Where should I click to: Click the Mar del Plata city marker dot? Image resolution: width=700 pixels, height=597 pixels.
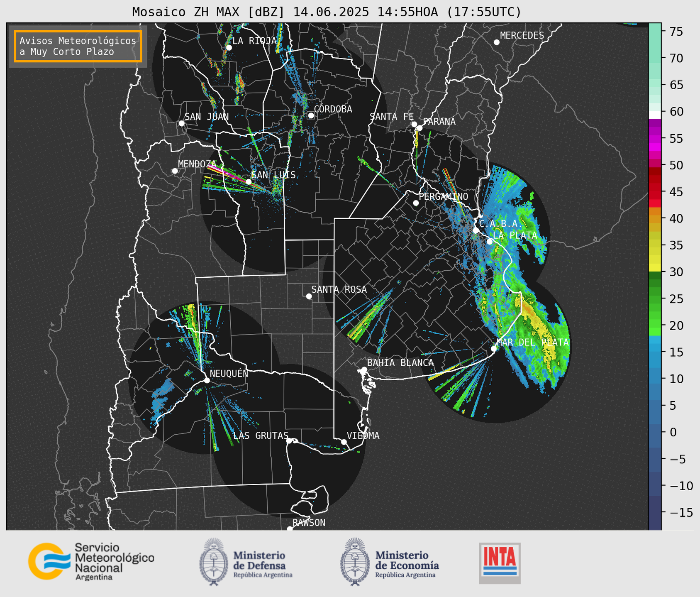[494, 349]
